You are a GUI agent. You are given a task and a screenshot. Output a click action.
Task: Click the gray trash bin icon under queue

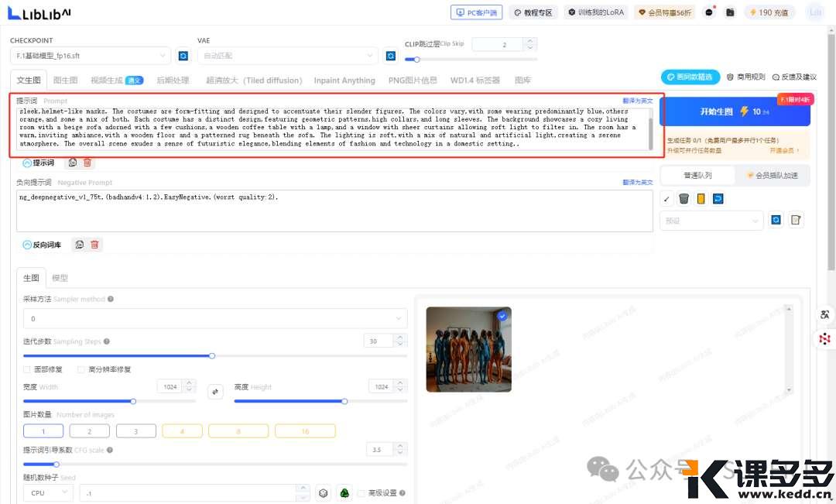684,199
